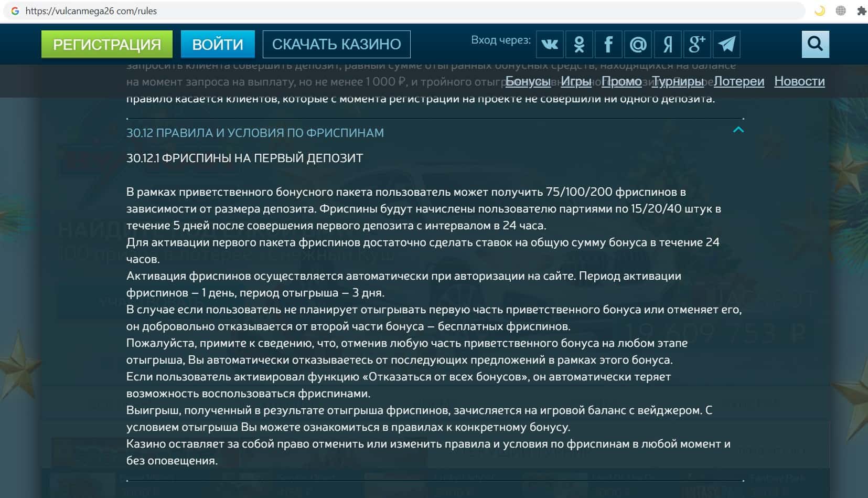This screenshot has width=868, height=498.
Task: Click the green РЕГИСТРАЦИЯ button
Action: coord(107,44)
